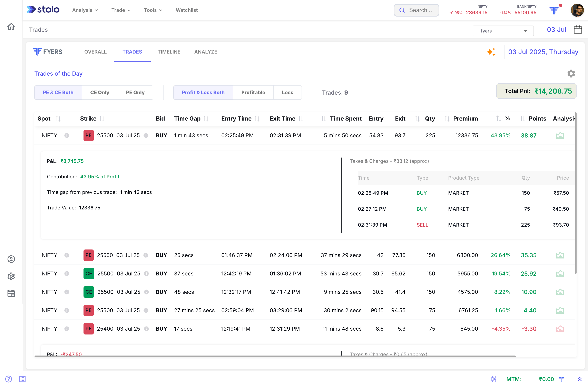This screenshot has width=588, height=387.
Task: Expand bottom panel with double chevron
Action: pyautogui.click(x=580, y=379)
